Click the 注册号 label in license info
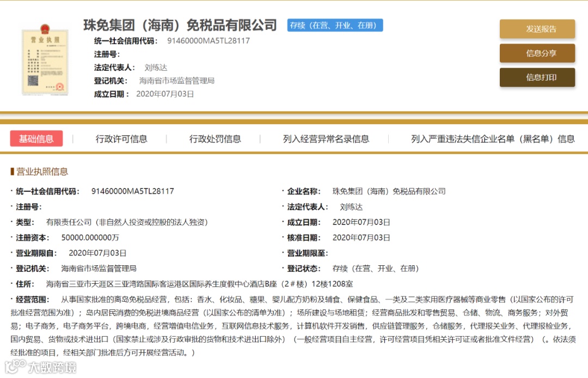The width and height of the screenshot is (588, 378). pyautogui.click(x=29, y=207)
